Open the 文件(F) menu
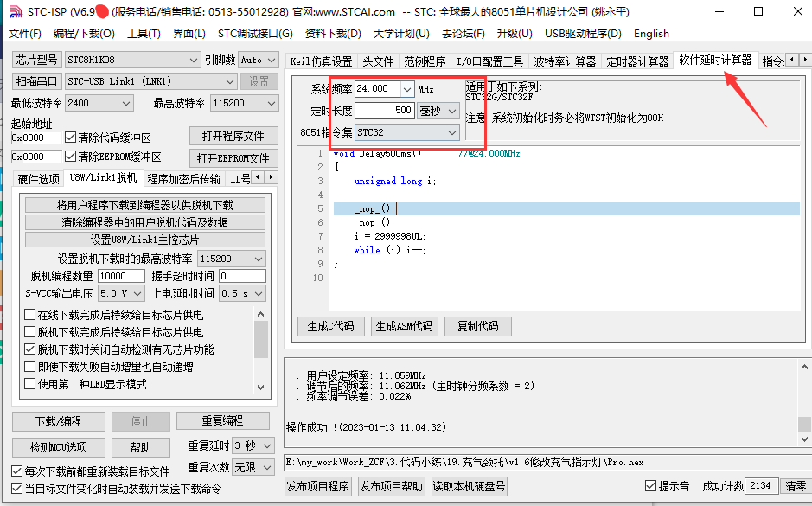The height and width of the screenshot is (506, 812). [x=24, y=34]
